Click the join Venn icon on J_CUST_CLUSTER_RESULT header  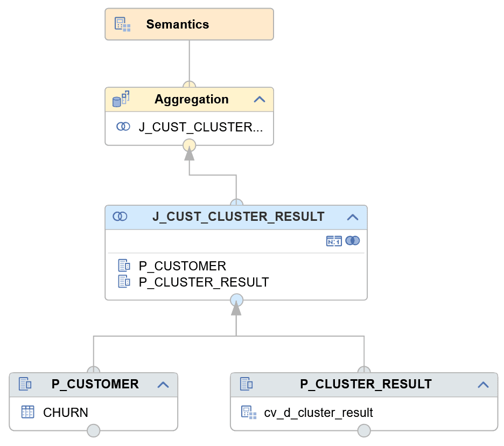point(120,217)
